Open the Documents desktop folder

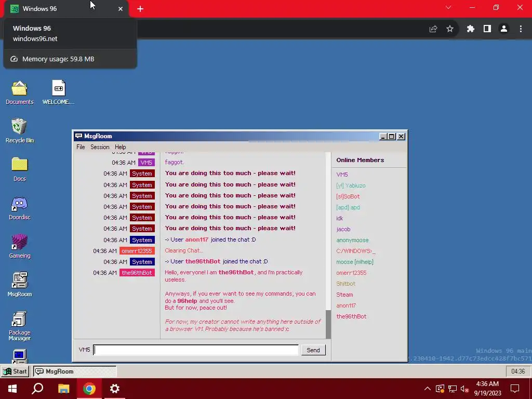19,92
